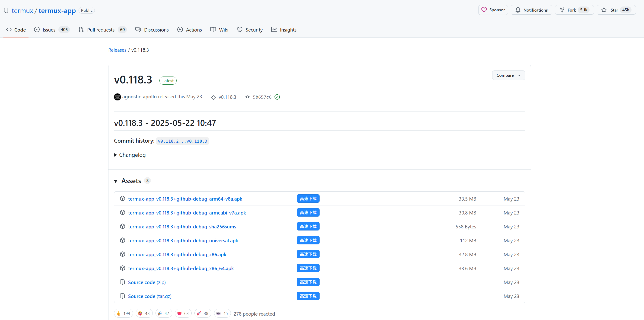Expand the Changelog section

(x=130, y=155)
